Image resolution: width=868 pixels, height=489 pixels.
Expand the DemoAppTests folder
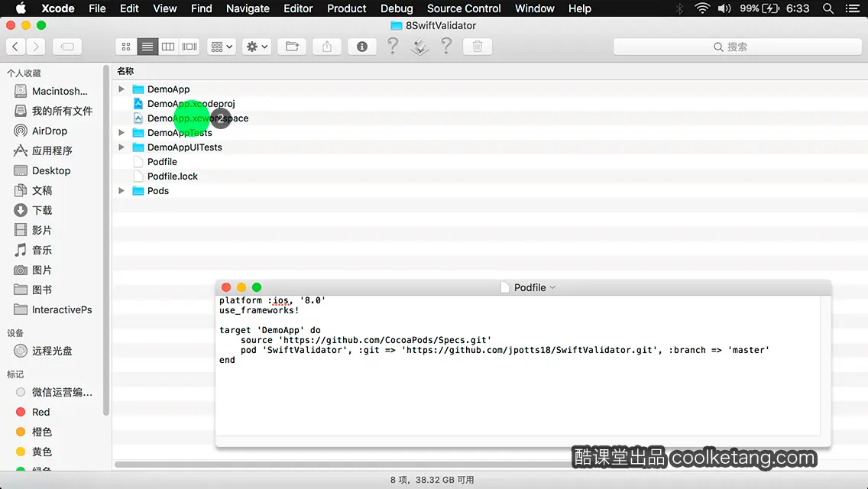(121, 132)
